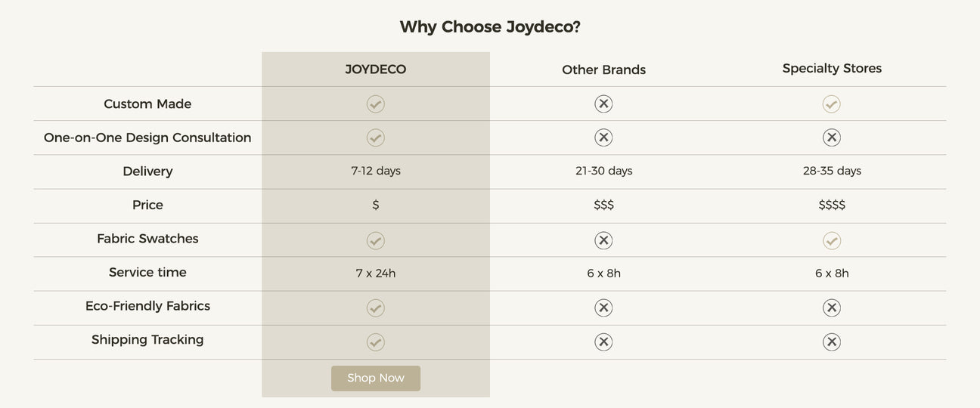Click the One-on-One Design Consultation row label
Screen dimensions: 980x408
point(147,138)
